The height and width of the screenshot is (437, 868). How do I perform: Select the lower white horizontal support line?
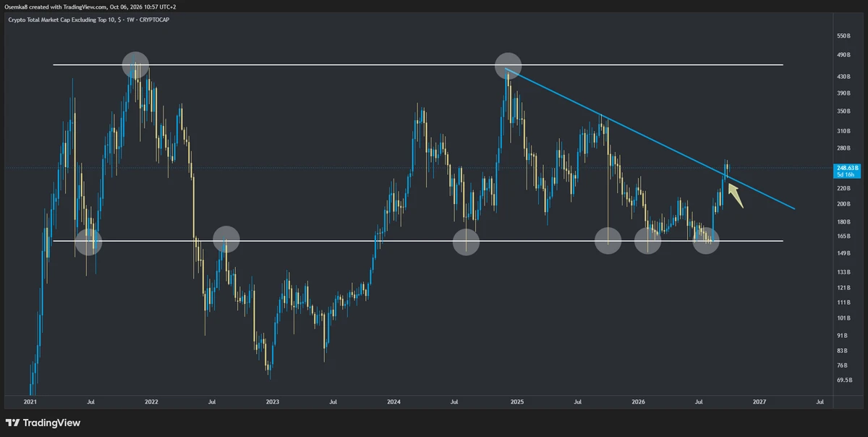(418, 241)
